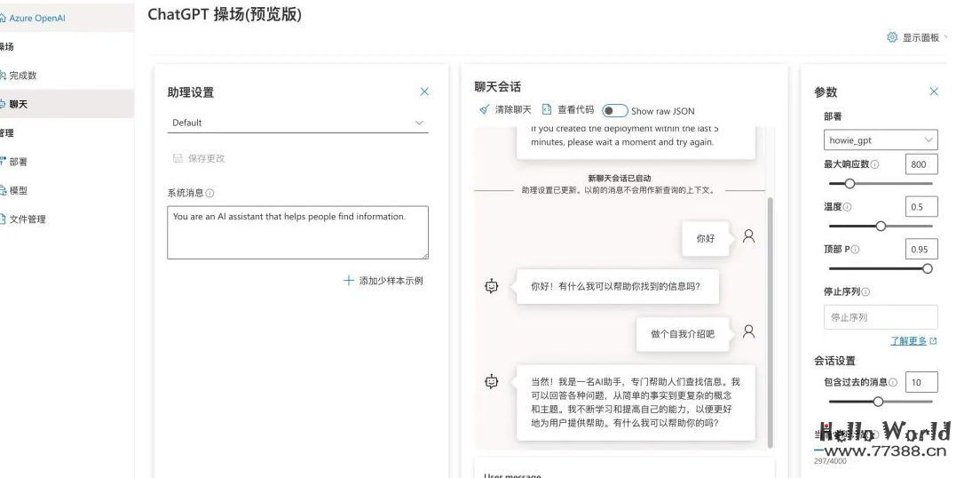Close the 参数 panel
The height and width of the screenshot is (478, 980).
point(934,92)
